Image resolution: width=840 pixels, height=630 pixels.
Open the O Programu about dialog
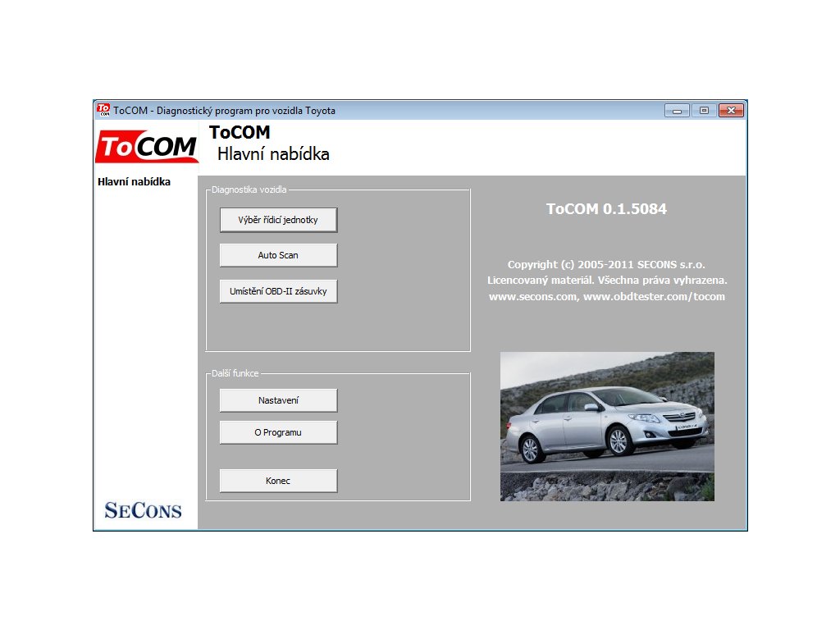tap(278, 432)
